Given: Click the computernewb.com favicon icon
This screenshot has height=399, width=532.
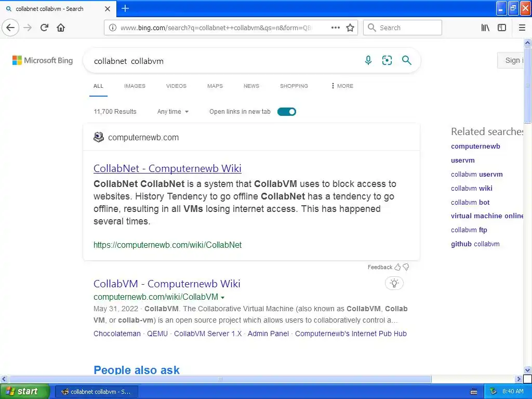Looking at the screenshot, I should [x=98, y=137].
